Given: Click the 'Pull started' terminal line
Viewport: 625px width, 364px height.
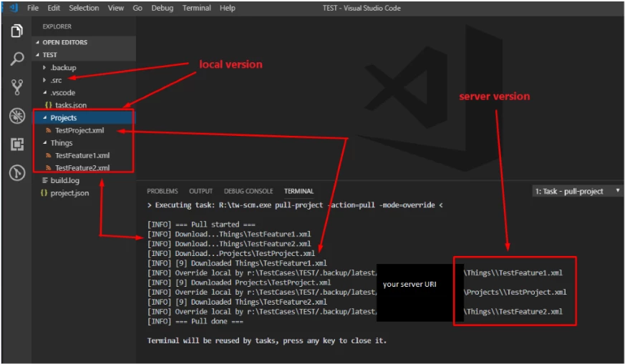Looking at the screenshot, I should [x=201, y=225].
